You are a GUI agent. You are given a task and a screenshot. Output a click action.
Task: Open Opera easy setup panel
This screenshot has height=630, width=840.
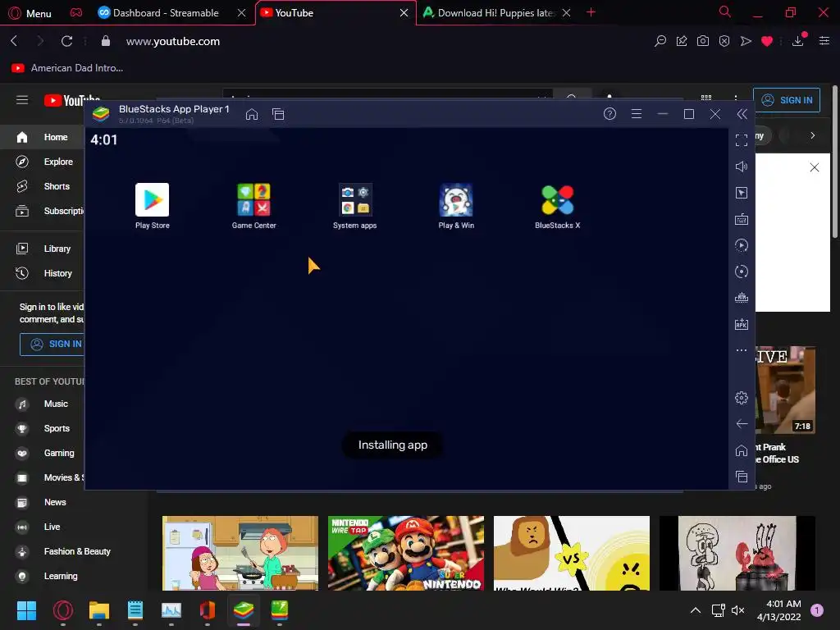click(x=824, y=41)
